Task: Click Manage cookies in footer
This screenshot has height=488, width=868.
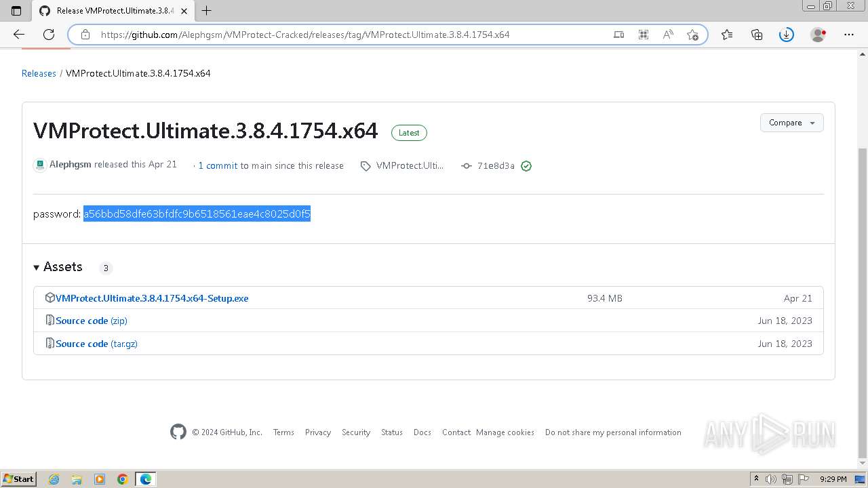Action: (505, 432)
